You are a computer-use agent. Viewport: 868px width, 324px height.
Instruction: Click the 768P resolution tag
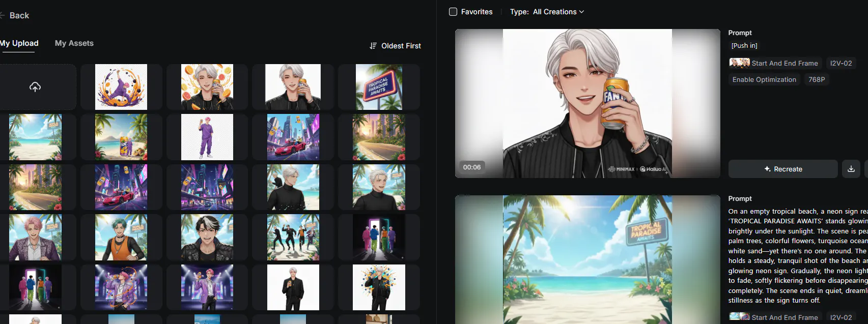[817, 79]
